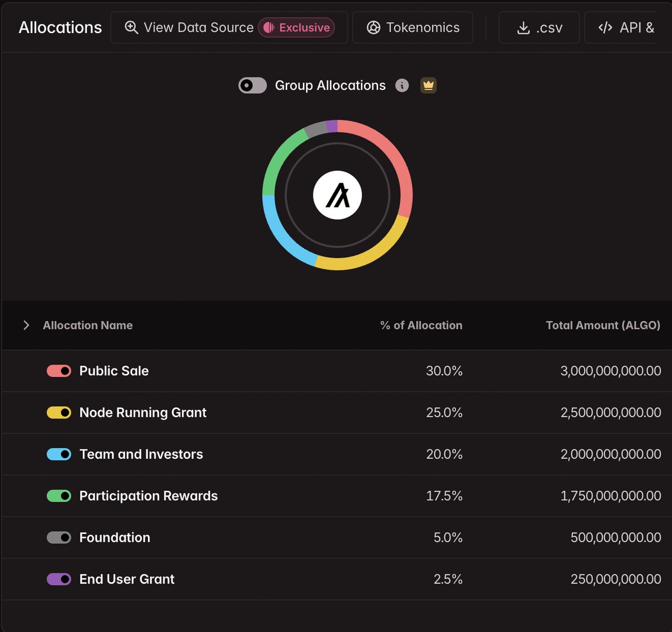Click the Team and Investors row label
672x632 pixels.
pos(141,454)
